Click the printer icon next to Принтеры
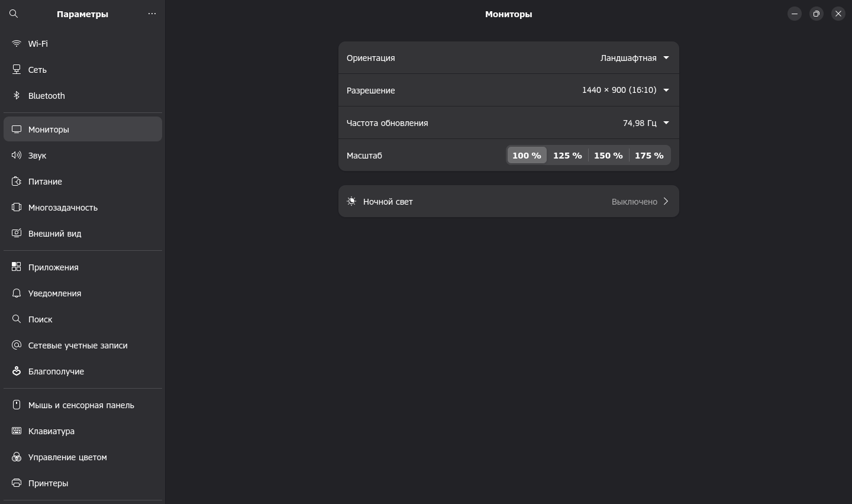This screenshot has height=504, width=852. (17, 483)
